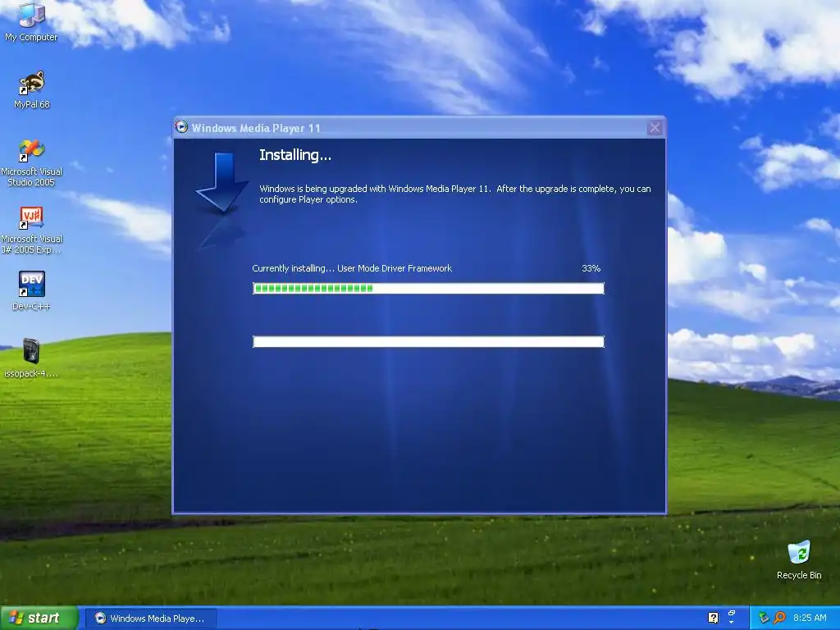This screenshot has height=630, width=840.
Task: Select Microsoft Visual J# 2005 Express shortcut
Action: [32, 230]
